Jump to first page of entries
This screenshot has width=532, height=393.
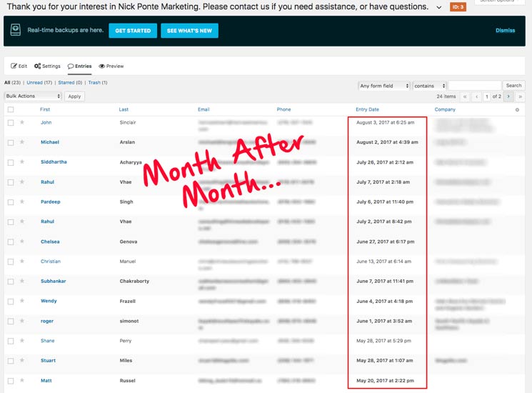[465, 96]
